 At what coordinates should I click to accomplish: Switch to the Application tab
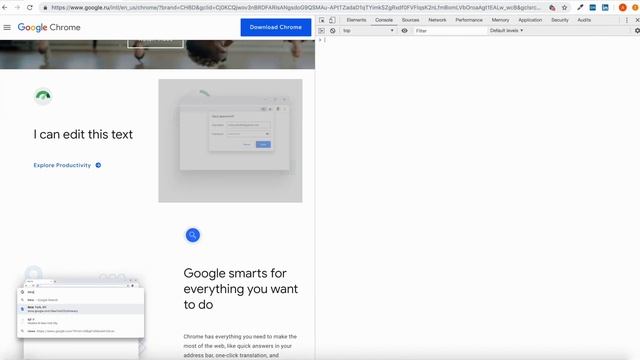[x=530, y=20]
